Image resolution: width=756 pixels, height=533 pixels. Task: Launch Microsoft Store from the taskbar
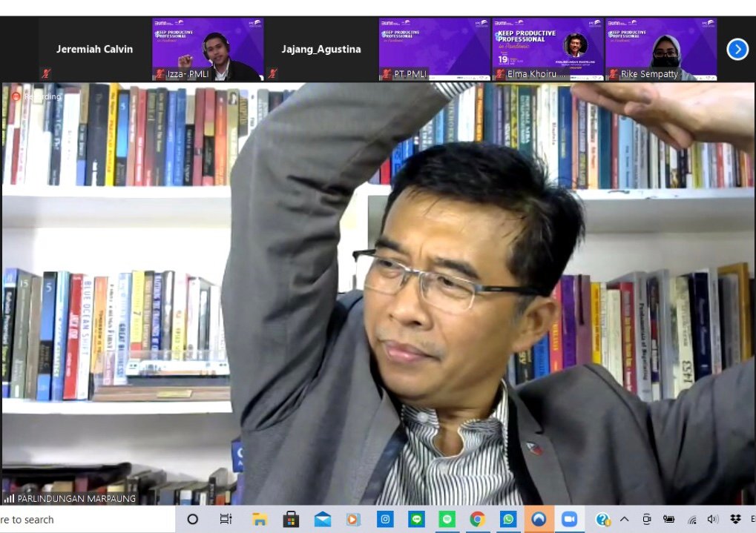pyautogui.click(x=291, y=520)
